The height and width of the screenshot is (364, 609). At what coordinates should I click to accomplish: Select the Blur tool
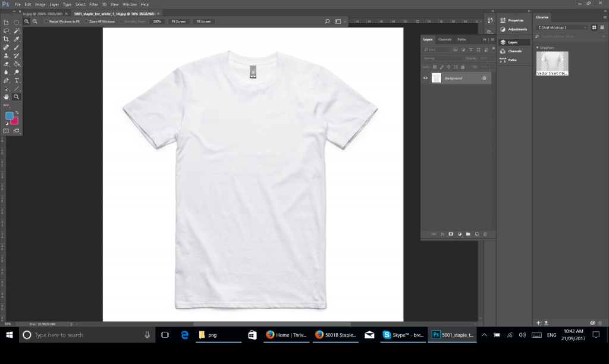point(6,72)
